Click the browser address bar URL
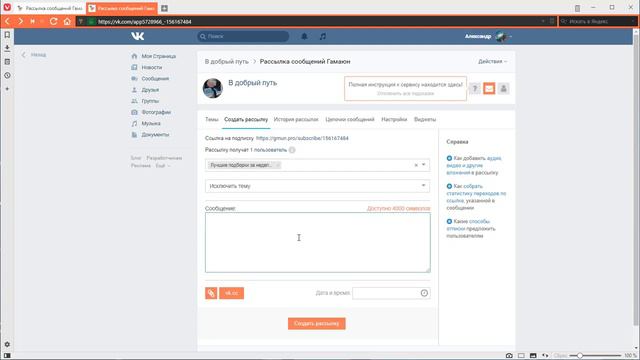 [x=144, y=21]
